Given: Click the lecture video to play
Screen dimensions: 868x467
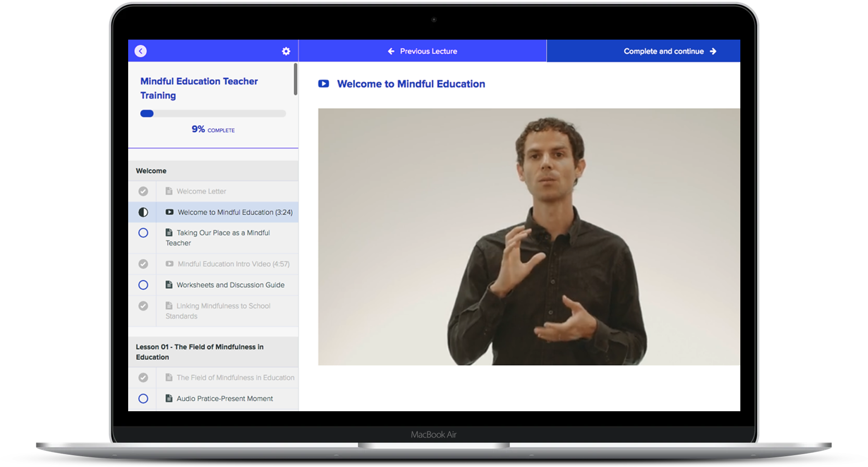Looking at the screenshot, I should coord(529,237).
